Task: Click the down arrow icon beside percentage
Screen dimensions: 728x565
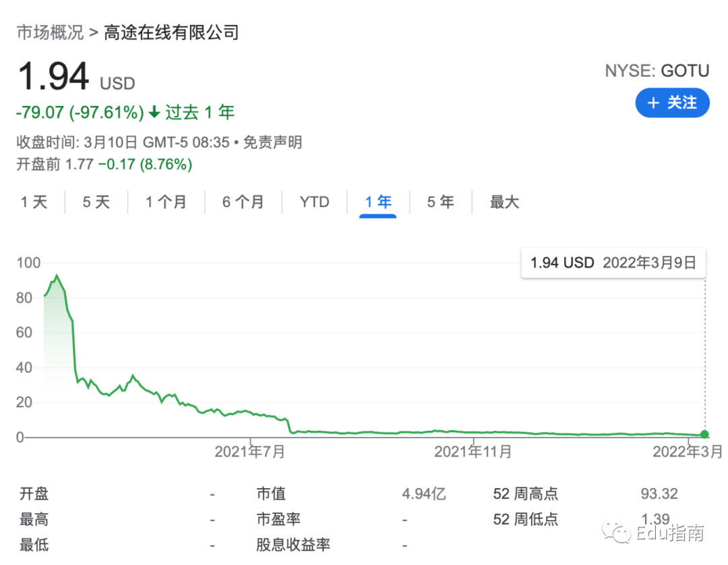Action: coord(154,112)
